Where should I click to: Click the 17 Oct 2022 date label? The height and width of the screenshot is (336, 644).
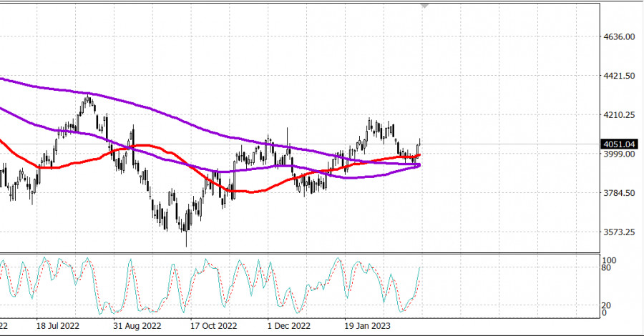pyautogui.click(x=213, y=325)
